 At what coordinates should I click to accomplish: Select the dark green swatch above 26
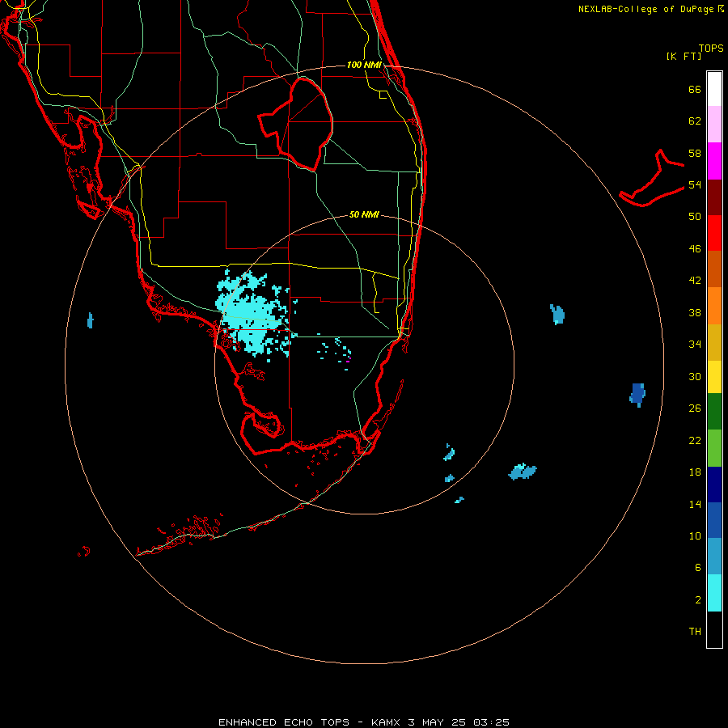tap(714, 412)
